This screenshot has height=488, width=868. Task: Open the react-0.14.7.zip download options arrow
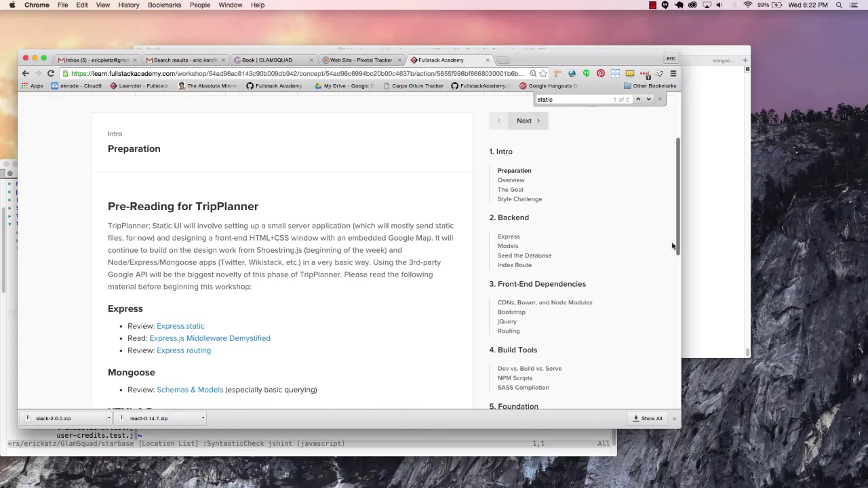203,418
